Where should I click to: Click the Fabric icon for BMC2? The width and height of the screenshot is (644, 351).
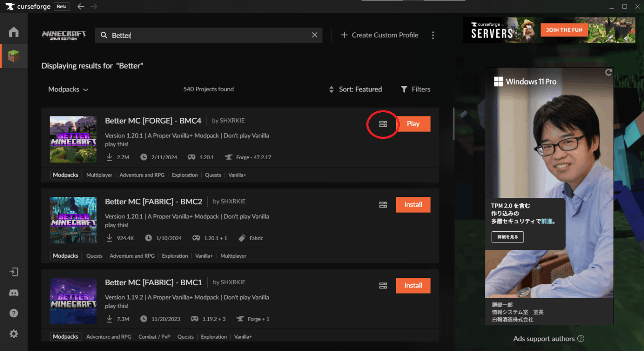(242, 238)
